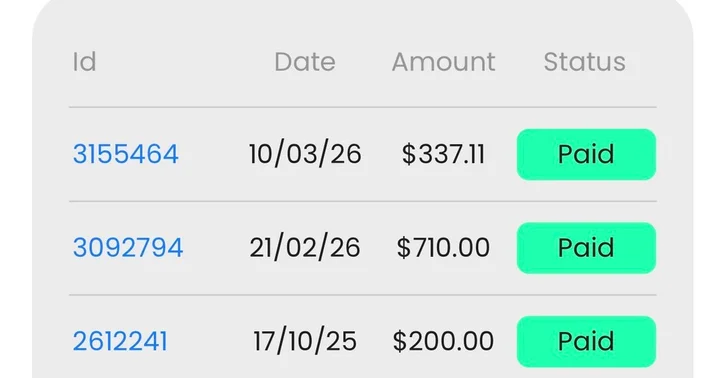This screenshot has height=378, width=720.
Task: Open invoice 3092794 link
Action: pyautogui.click(x=128, y=248)
